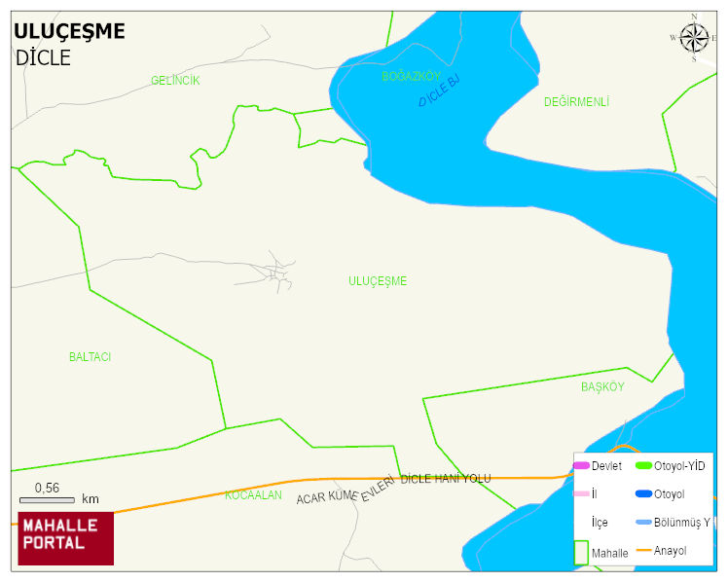Click the KOCAALAN neighborhood label

click(x=253, y=495)
